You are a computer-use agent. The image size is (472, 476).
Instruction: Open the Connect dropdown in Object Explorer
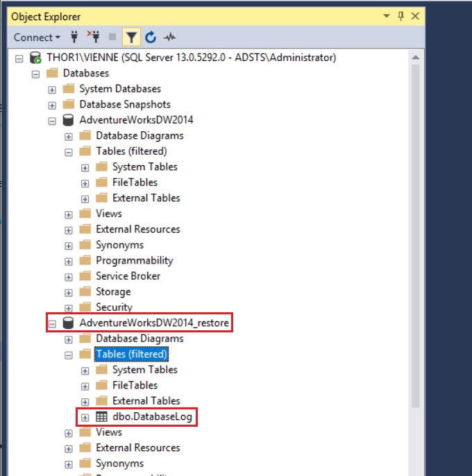click(x=37, y=37)
